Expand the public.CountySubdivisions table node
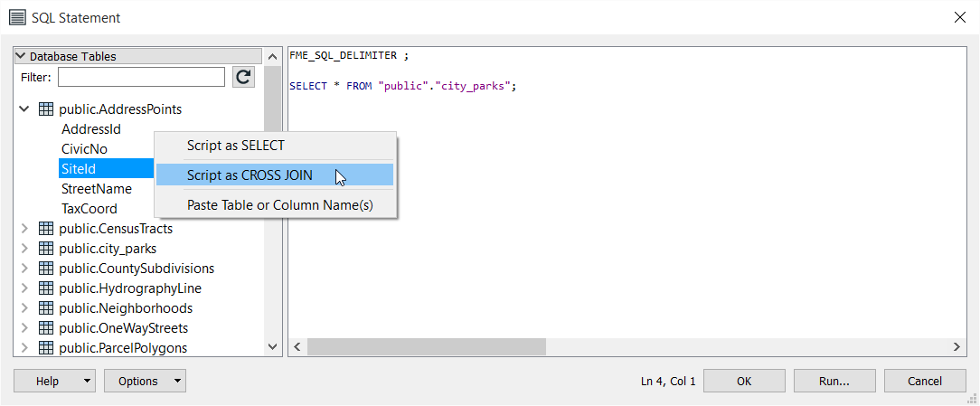 click(24, 269)
